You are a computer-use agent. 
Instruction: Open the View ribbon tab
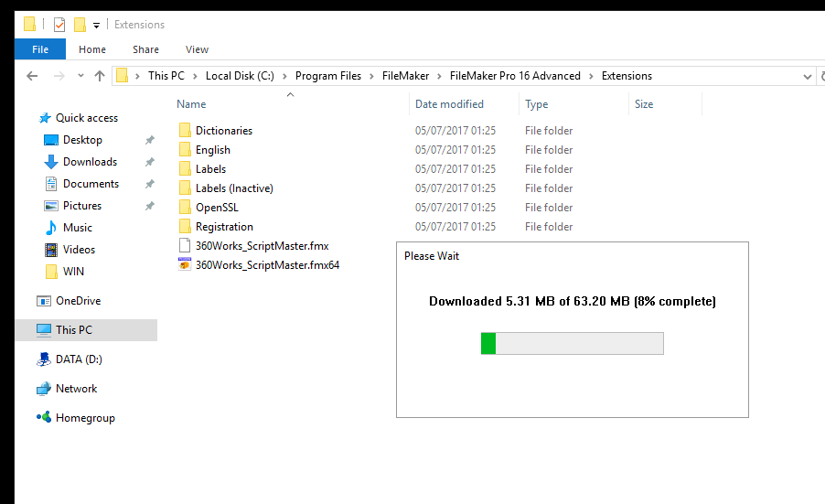197,49
